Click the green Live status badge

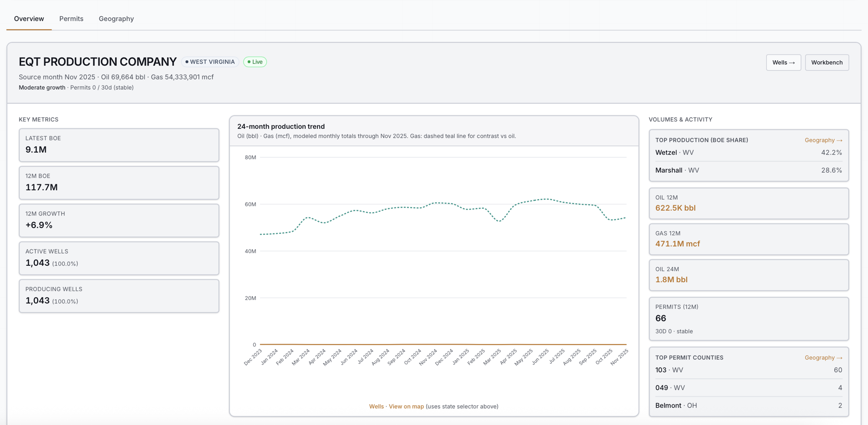255,62
